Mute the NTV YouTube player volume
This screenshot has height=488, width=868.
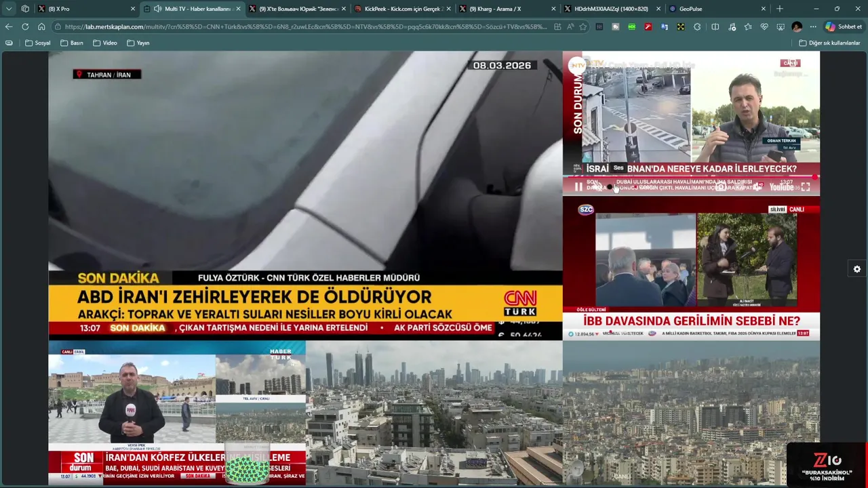coord(597,187)
